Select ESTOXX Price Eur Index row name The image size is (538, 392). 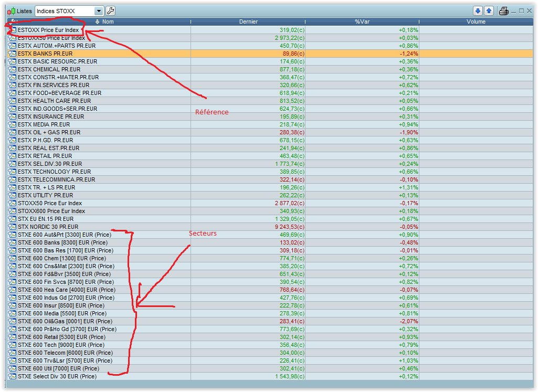48,30
